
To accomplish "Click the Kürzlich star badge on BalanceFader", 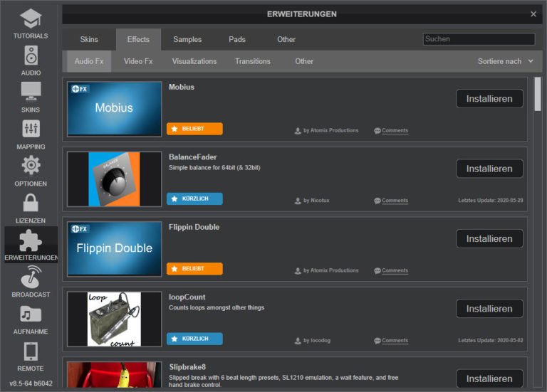I will coord(194,198).
